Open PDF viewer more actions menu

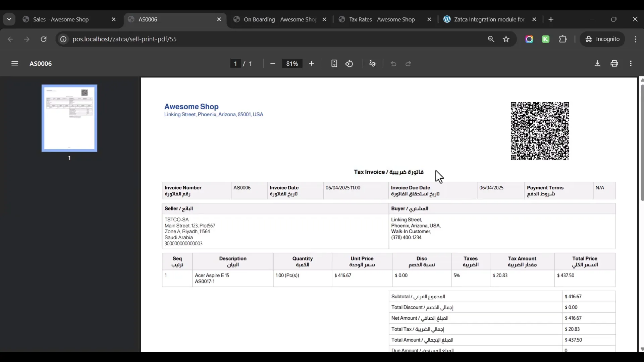631,64
